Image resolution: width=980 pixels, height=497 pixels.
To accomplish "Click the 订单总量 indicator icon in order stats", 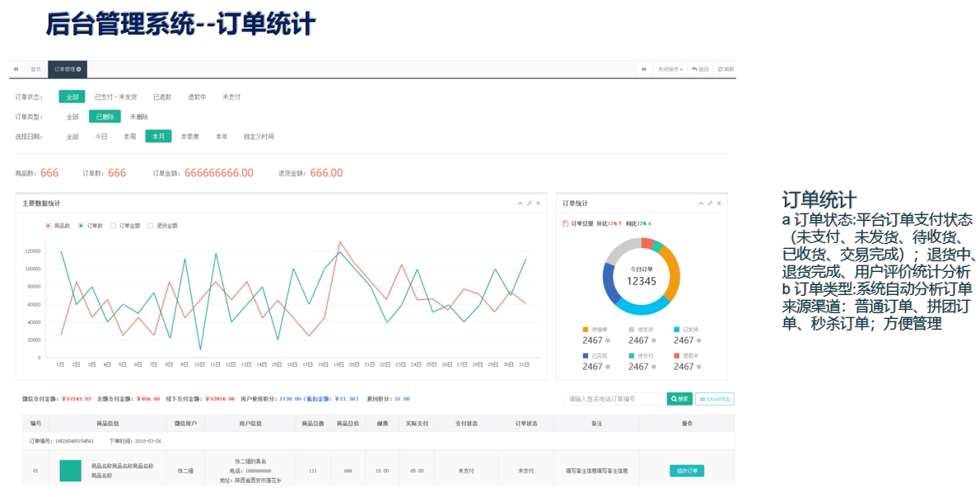I will 566,223.
